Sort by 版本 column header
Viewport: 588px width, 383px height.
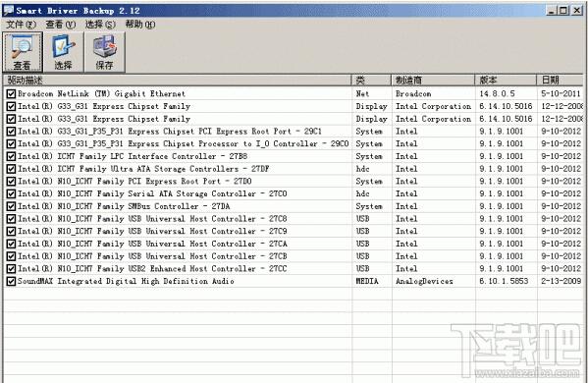pyautogui.click(x=506, y=80)
